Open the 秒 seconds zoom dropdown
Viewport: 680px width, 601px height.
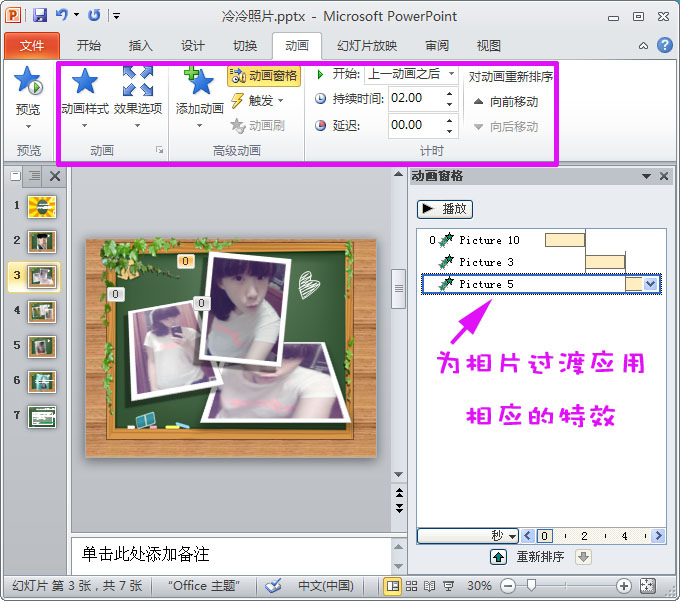coord(469,536)
